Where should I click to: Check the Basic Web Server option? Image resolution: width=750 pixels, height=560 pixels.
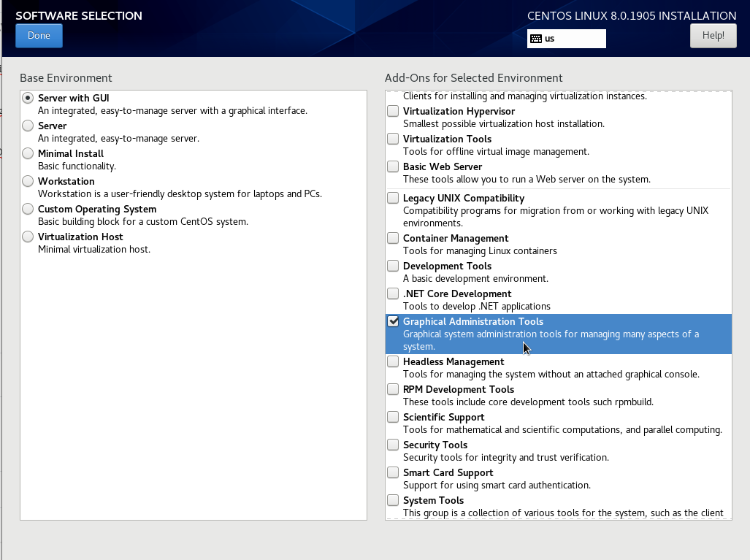click(x=392, y=166)
